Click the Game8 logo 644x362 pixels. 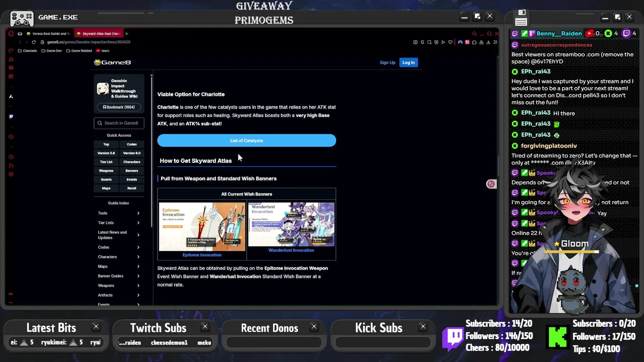pyautogui.click(x=112, y=62)
